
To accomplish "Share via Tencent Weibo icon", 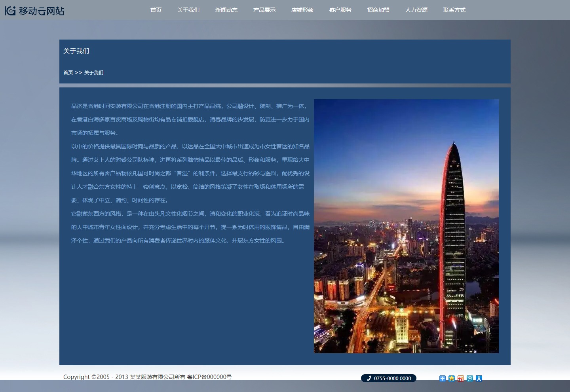I will [x=470, y=379].
